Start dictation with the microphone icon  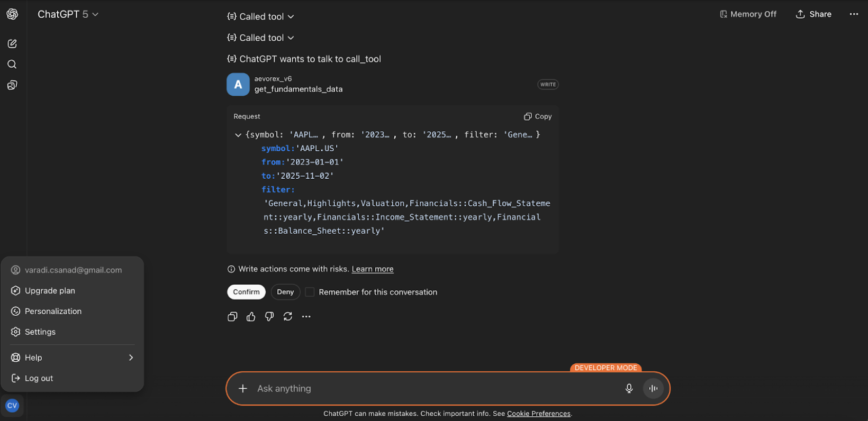point(629,389)
